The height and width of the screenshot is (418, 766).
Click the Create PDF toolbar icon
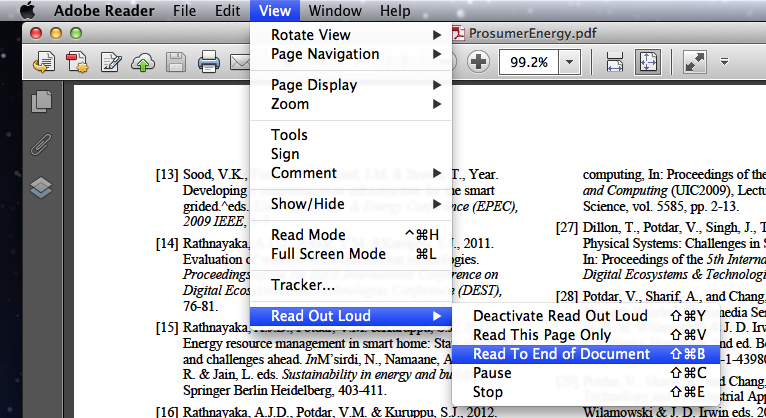(77, 62)
